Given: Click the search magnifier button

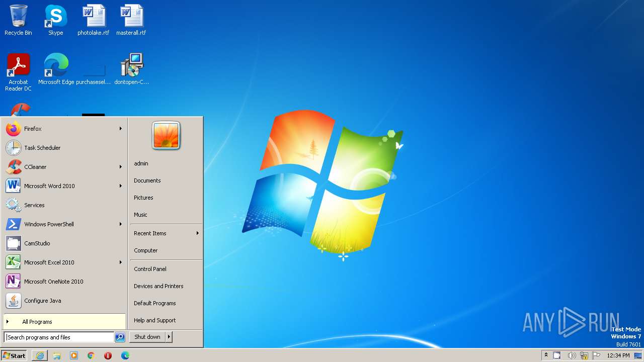Looking at the screenshot, I should pos(120,337).
